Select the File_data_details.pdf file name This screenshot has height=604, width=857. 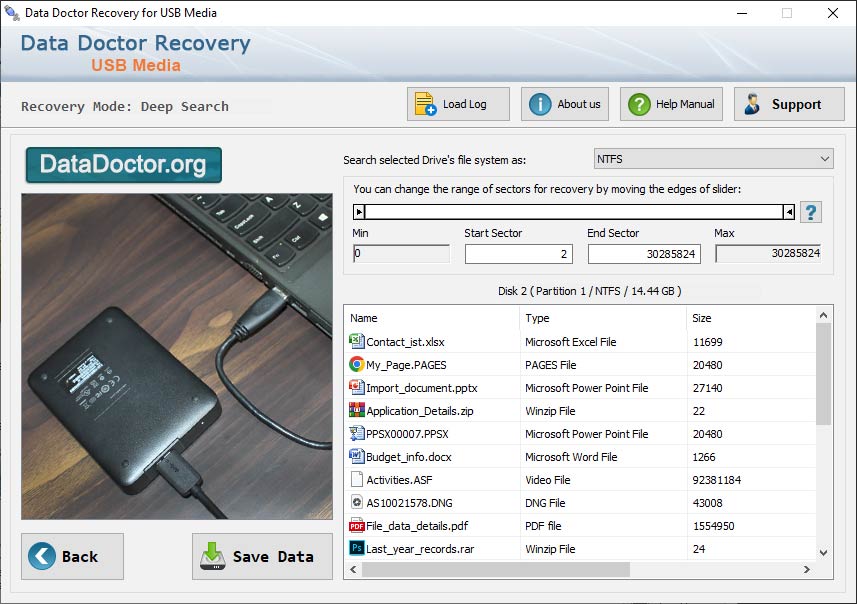point(417,526)
